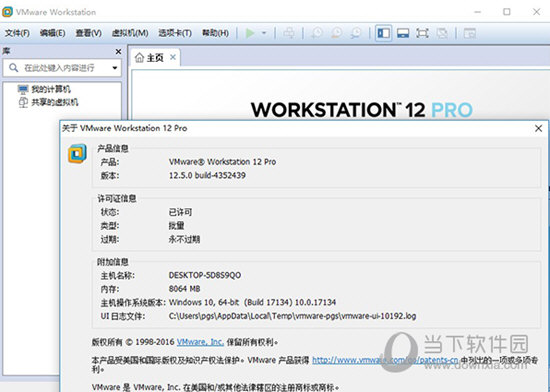550x392 pixels.
Task: Click the library search input field
Action: (x=62, y=68)
